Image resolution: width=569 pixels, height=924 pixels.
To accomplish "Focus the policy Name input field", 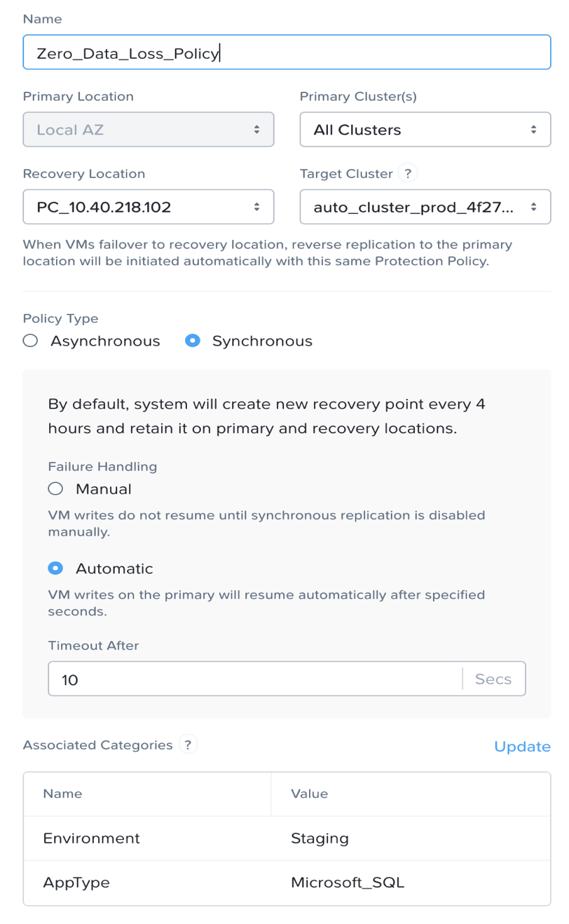I will (287, 53).
